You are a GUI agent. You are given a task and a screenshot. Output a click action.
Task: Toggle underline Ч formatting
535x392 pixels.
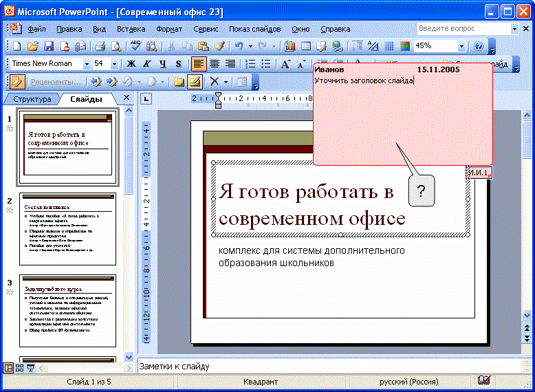coord(163,64)
